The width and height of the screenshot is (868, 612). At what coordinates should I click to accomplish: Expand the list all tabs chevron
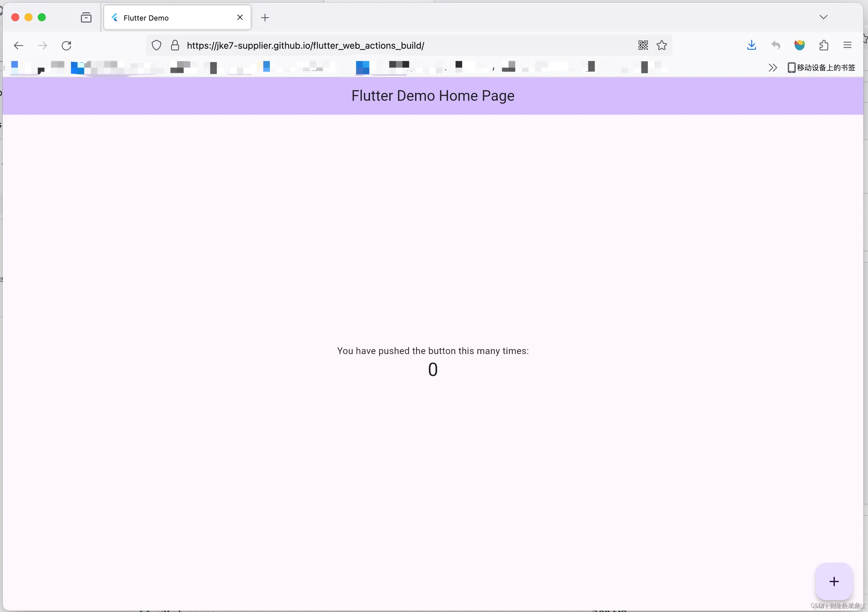point(823,17)
